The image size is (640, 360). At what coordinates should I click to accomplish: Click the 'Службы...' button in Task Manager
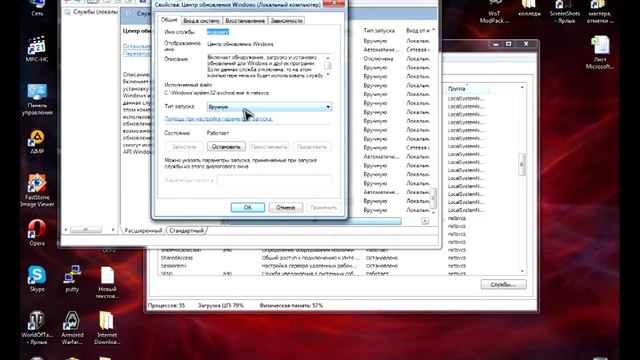click(503, 284)
